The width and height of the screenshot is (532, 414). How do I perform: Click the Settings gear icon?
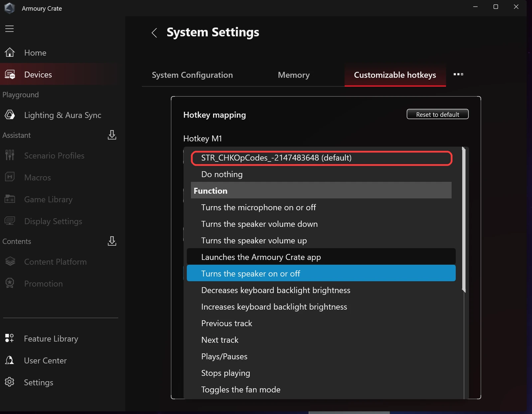pos(9,382)
